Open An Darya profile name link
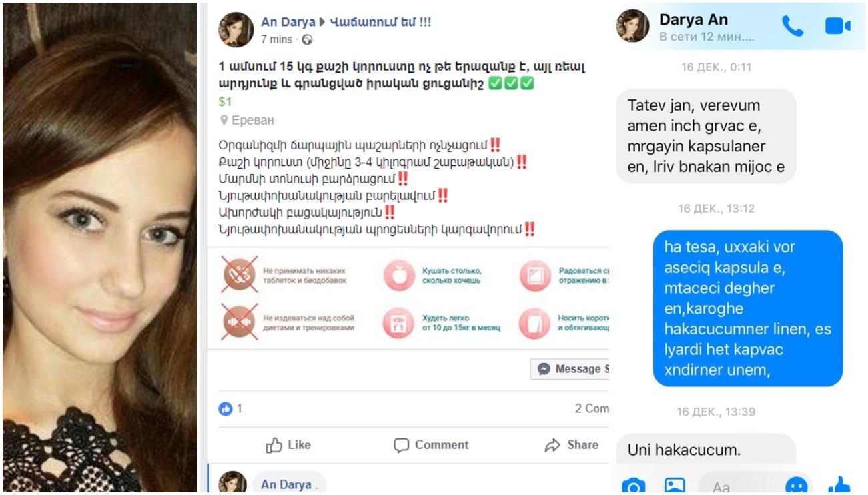 288,22
